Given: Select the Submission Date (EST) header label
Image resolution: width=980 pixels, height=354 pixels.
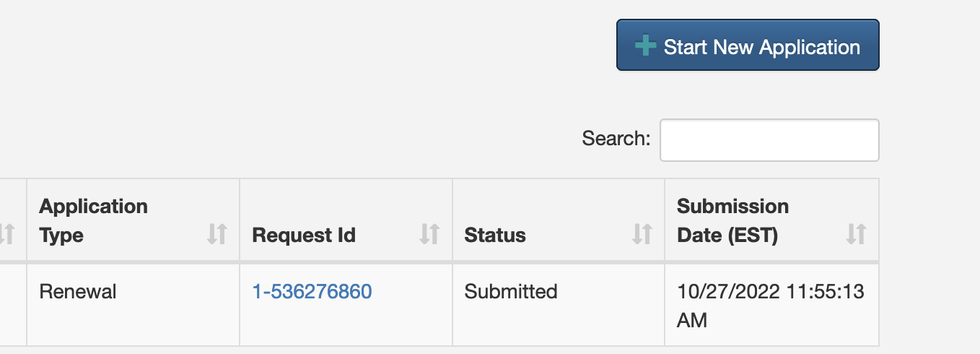Looking at the screenshot, I should pyautogui.click(x=732, y=220).
